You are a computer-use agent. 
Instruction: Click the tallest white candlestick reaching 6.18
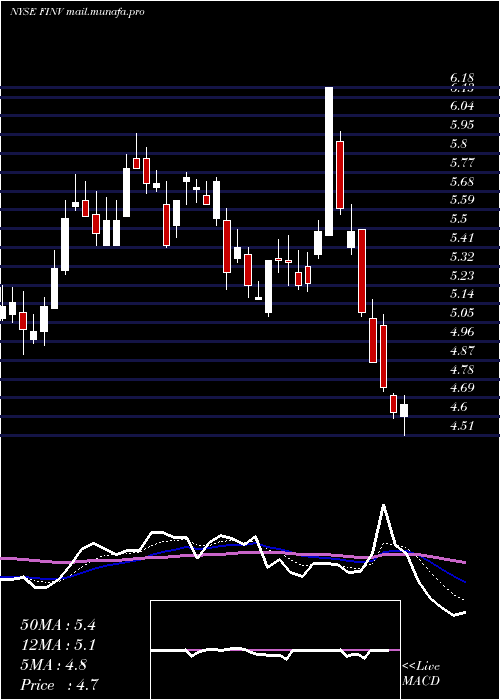click(x=329, y=161)
